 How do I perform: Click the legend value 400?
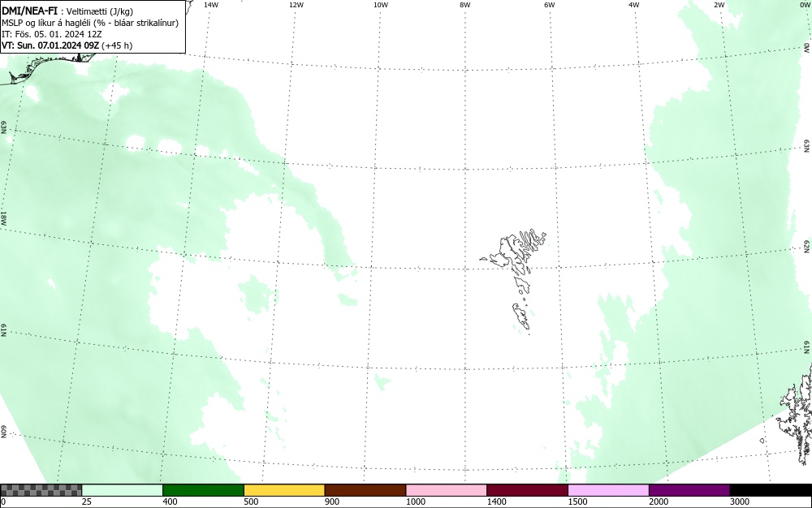[170, 502]
